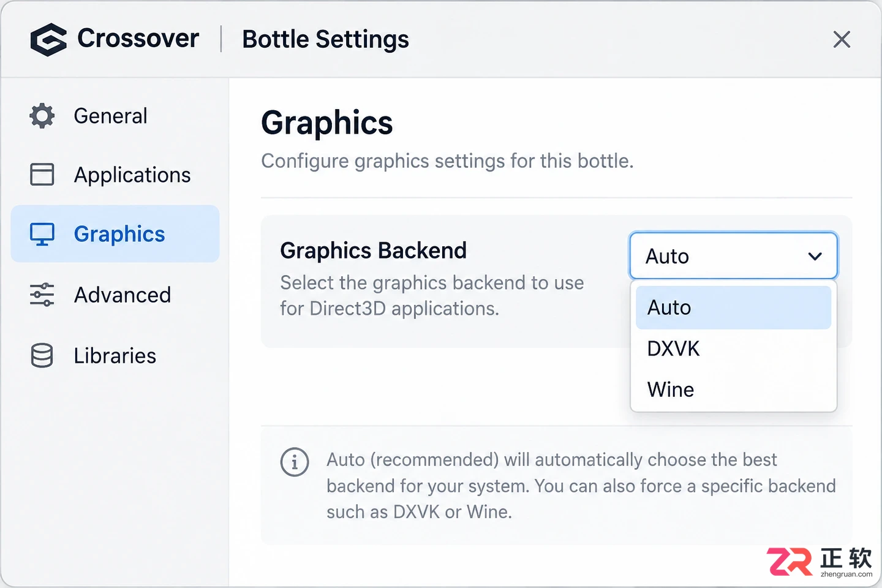882x588 pixels.
Task: Go to the Advanced section
Action: pyautogui.click(x=115, y=295)
